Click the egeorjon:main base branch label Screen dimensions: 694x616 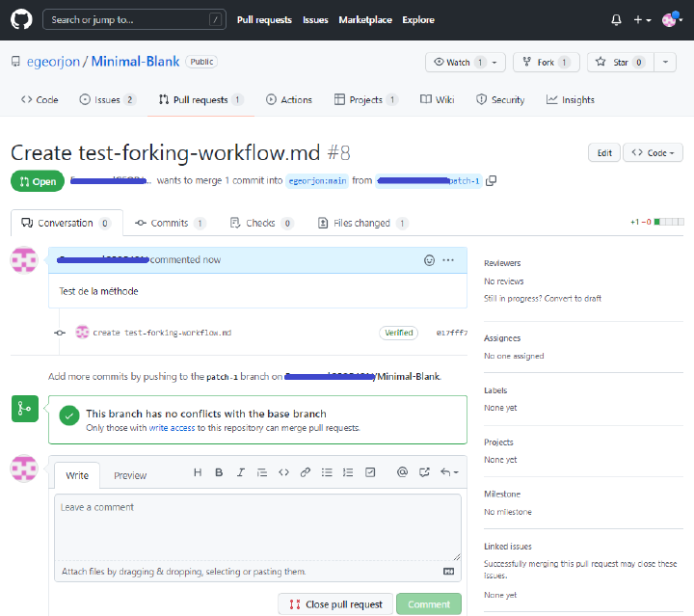pyautogui.click(x=317, y=181)
